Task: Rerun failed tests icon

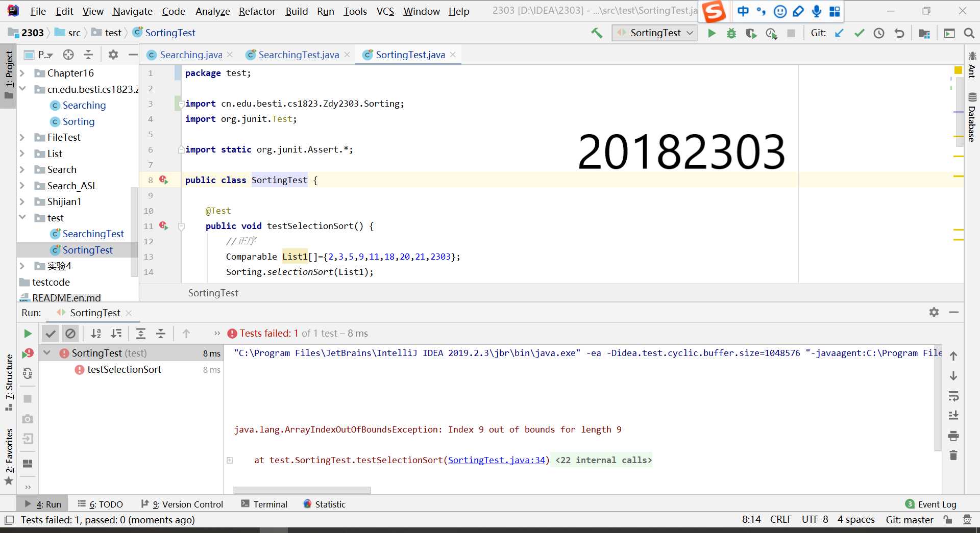Action: 28,353
